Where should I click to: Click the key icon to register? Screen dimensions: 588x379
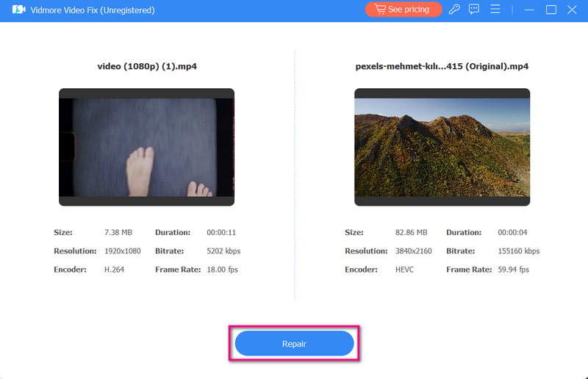pos(455,10)
